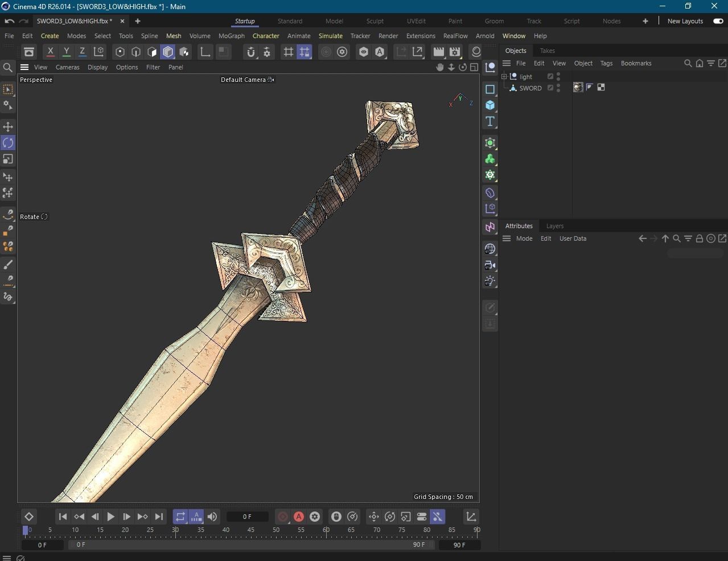728x561 pixels.
Task: Switch to the Sculpt layout tab
Action: [375, 21]
